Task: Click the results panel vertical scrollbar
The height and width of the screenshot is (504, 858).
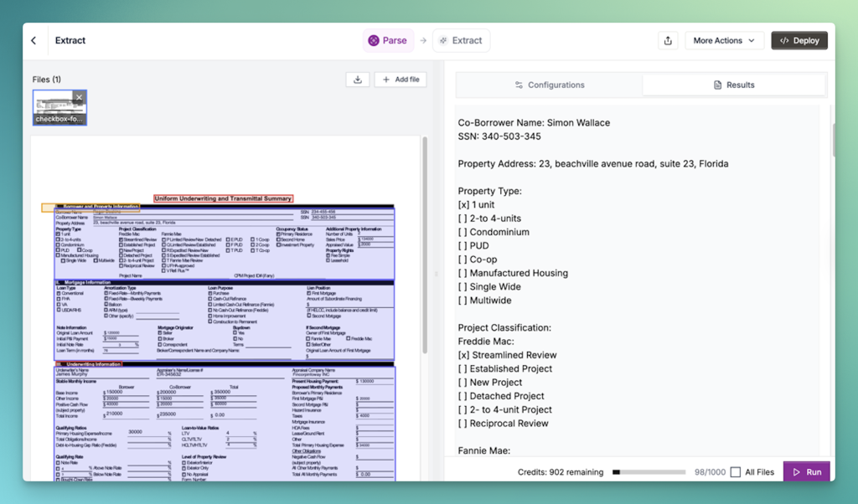Action: [x=833, y=140]
